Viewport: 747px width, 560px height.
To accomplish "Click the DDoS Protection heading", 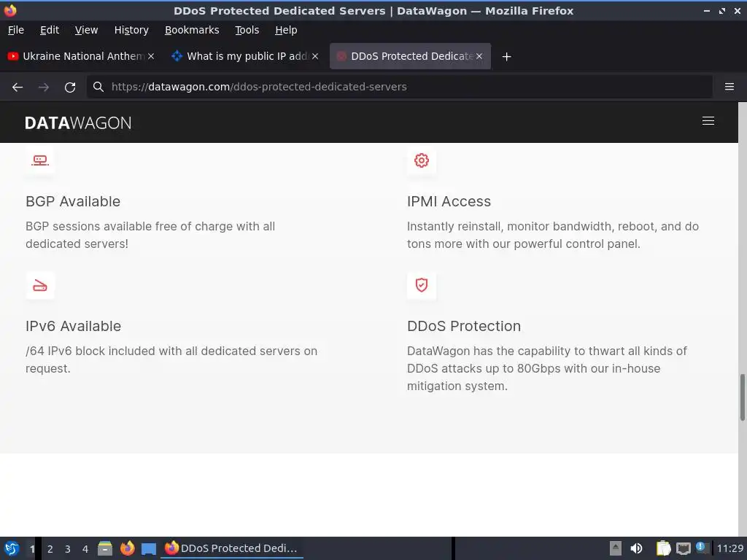I will [464, 326].
